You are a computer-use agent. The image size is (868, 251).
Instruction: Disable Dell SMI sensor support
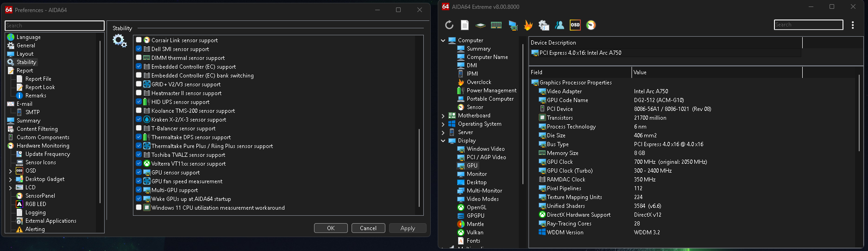tap(138, 49)
